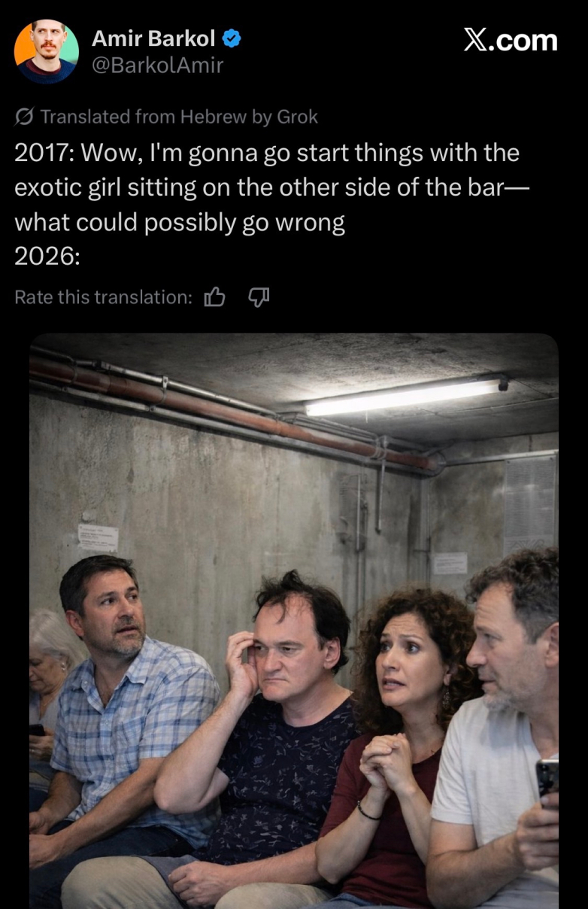Click 'Translated from Hebrew by Grok' label
Viewport: 588px width, 909px height.
point(179,117)
